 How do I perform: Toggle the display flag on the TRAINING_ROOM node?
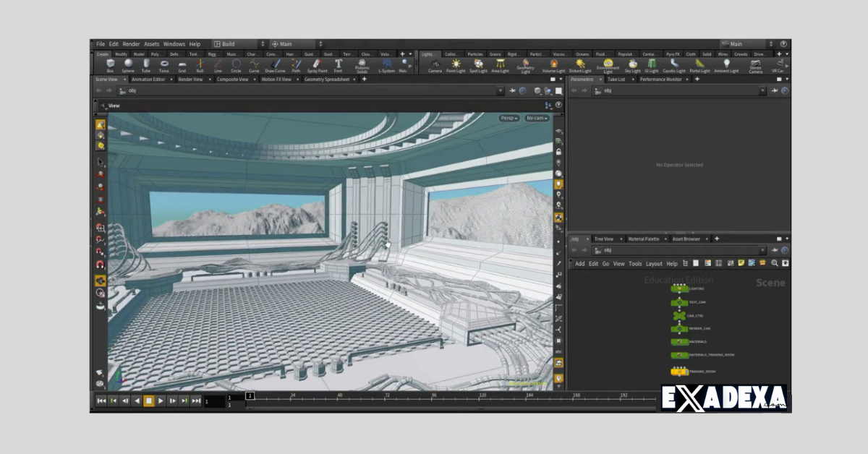pos(687,372)
